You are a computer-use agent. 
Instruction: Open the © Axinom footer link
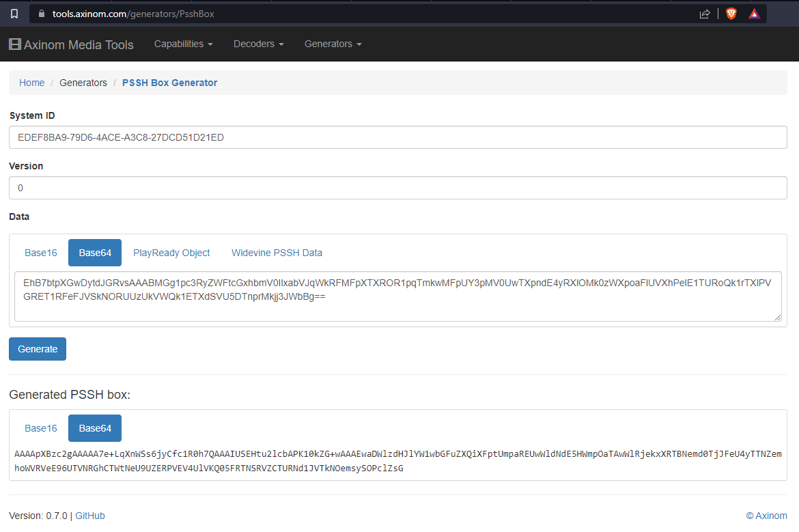pyautogui.click(x=766, y=516)
